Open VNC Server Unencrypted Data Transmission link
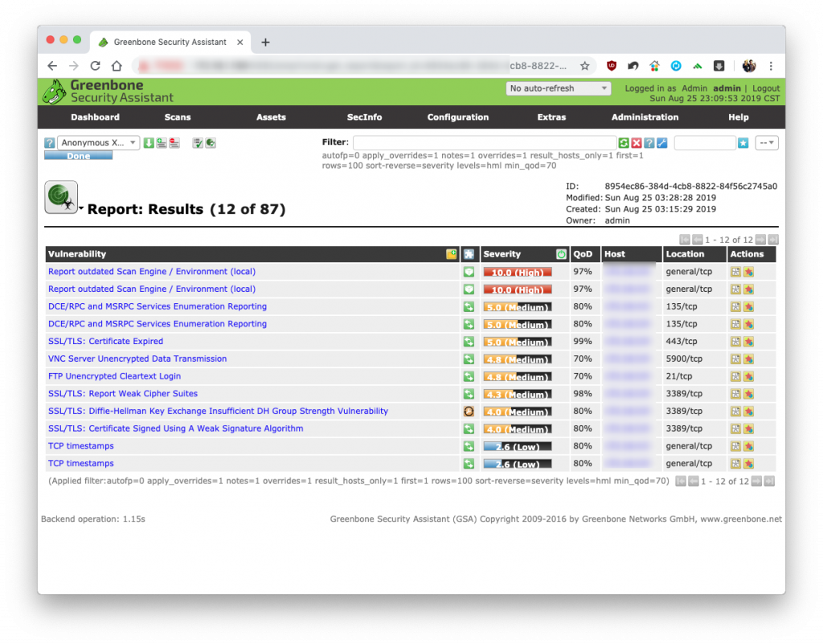Image resolution: width=823 pixels, height=644 pixels. point(137,359)
